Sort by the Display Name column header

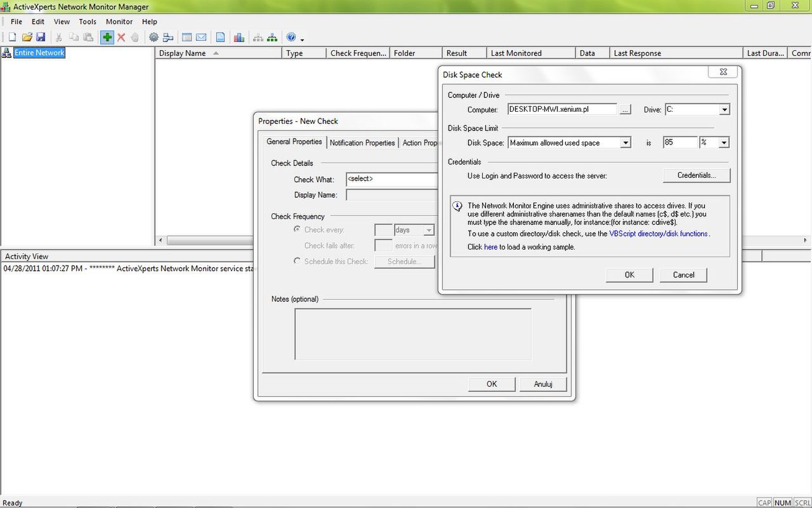click(218, 53)
